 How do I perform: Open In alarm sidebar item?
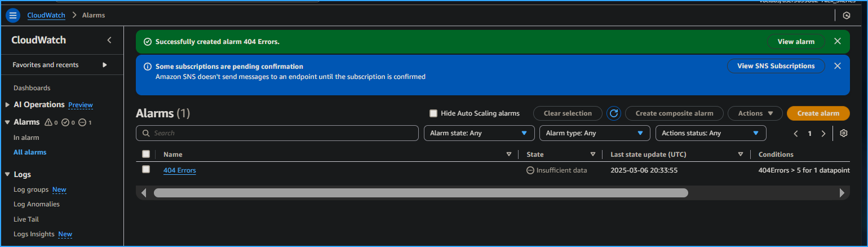pos(26,138)
